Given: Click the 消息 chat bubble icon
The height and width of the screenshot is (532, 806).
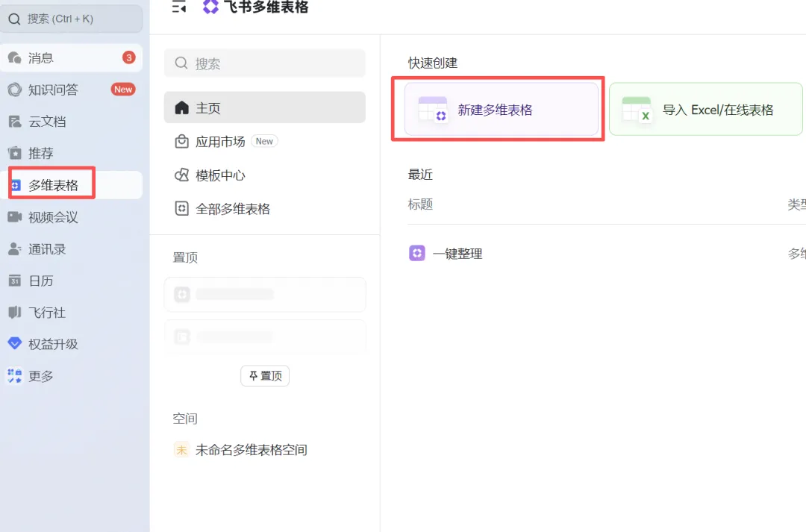Looking at the screenshot, I should [x=15, y=57].
